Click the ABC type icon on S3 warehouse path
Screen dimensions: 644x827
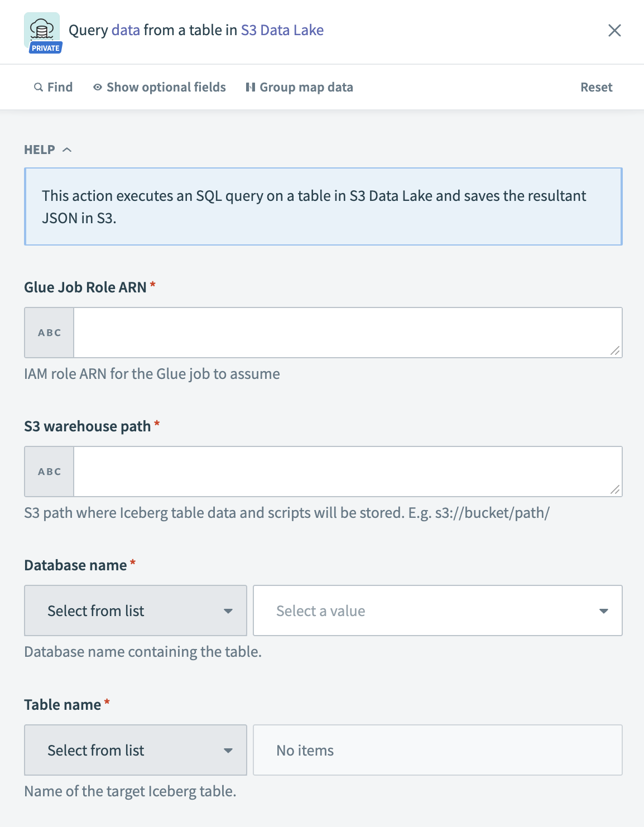coord(49,472)
